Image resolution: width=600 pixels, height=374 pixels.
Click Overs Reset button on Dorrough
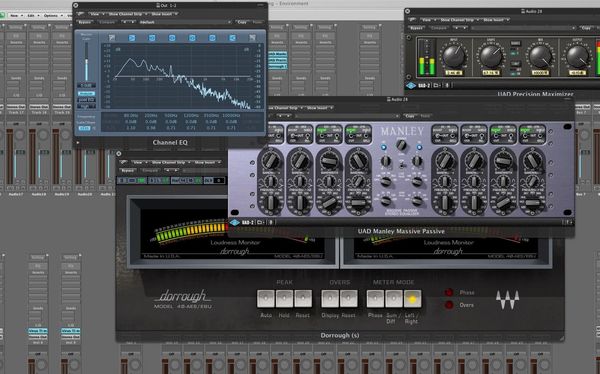[348, 299]
